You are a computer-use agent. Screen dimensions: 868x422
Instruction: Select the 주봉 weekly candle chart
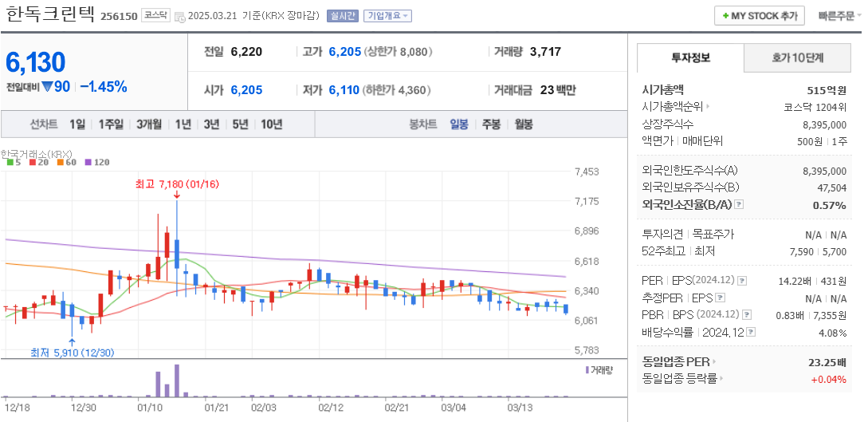(x=491, y=124)
